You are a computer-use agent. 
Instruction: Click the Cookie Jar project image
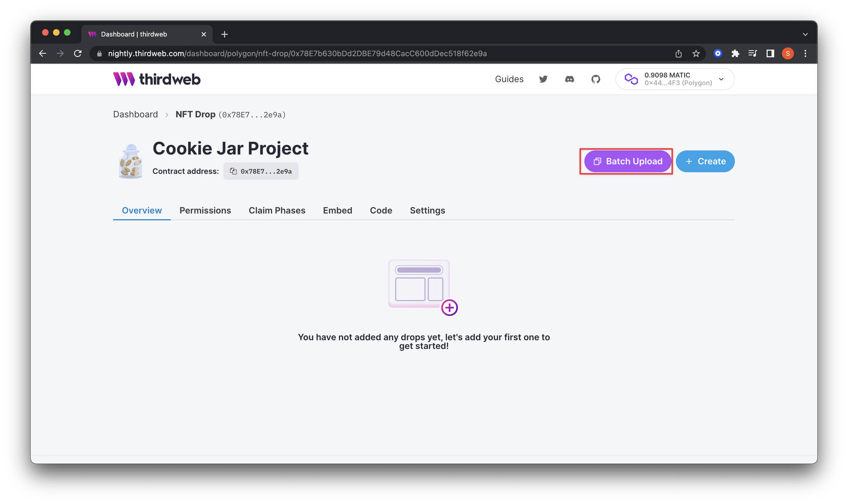pos(131,161)
